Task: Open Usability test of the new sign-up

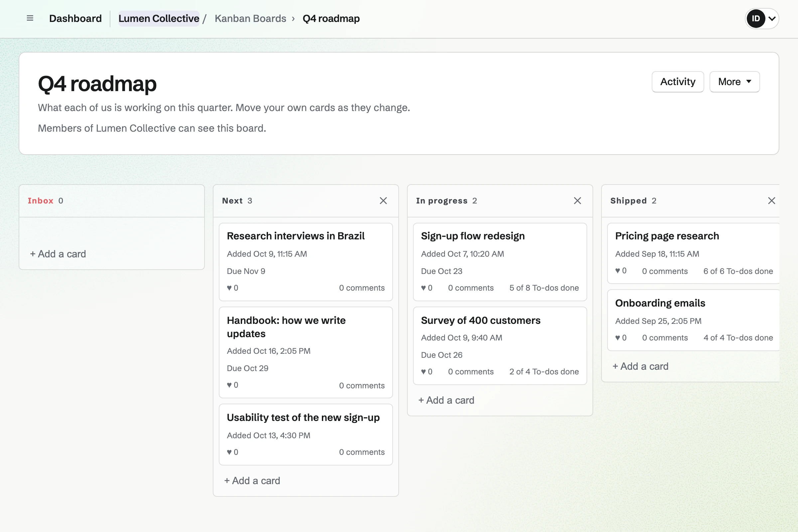Action: [303, 417]
